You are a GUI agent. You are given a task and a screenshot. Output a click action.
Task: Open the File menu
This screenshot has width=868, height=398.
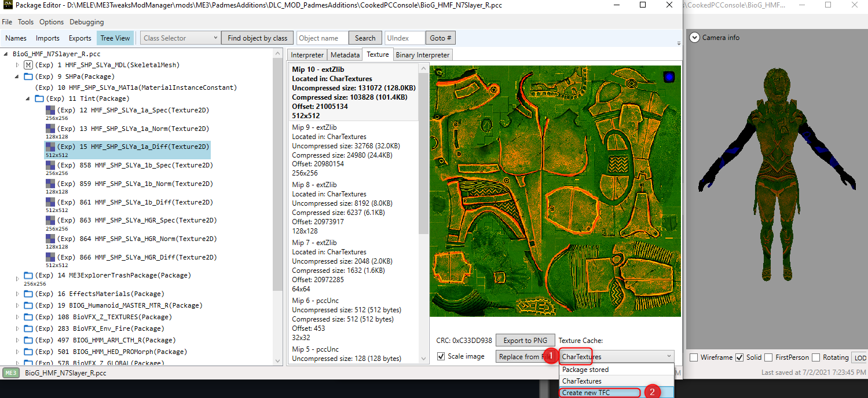click(7, 22)
